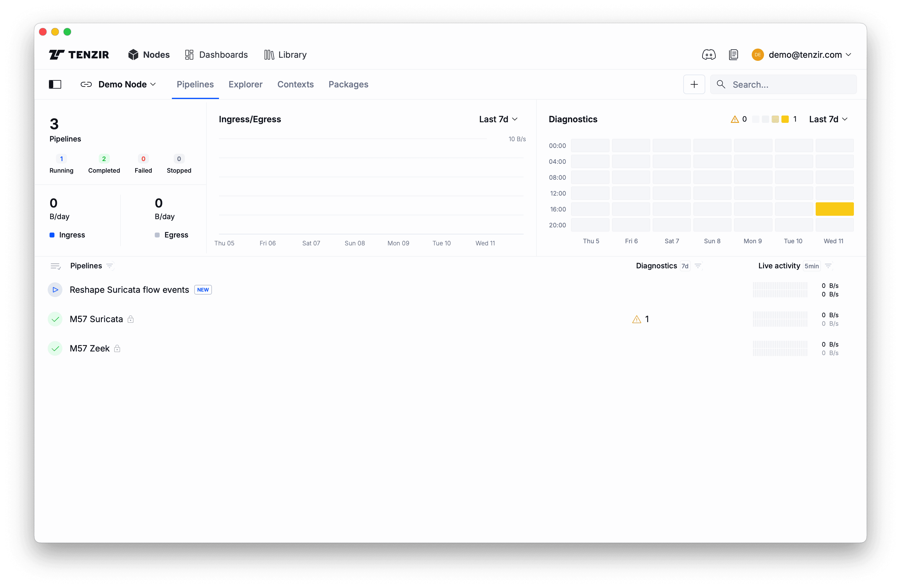Toggle the select-all pipelines list icon
The image size is (901, 588).
click(x=55, y=266)
